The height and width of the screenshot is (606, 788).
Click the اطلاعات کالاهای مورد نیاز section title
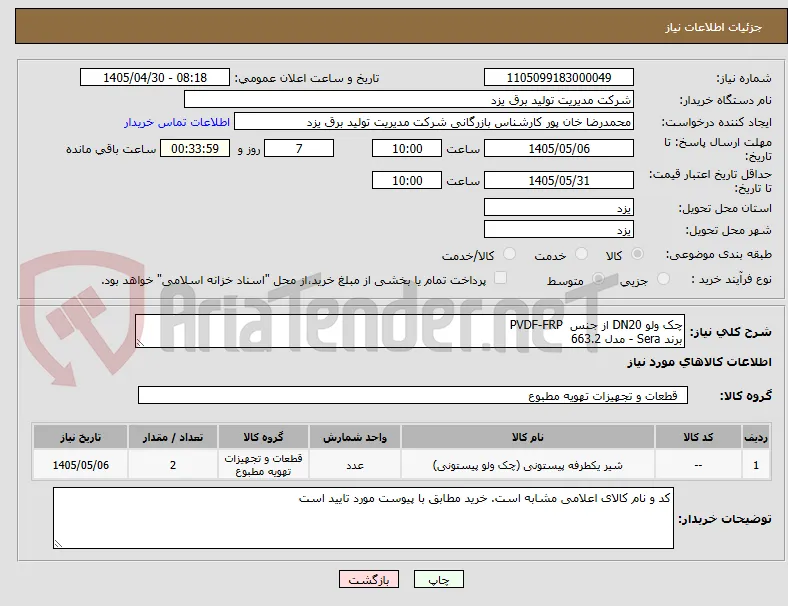pyautogui.click(x=699, y=362)
